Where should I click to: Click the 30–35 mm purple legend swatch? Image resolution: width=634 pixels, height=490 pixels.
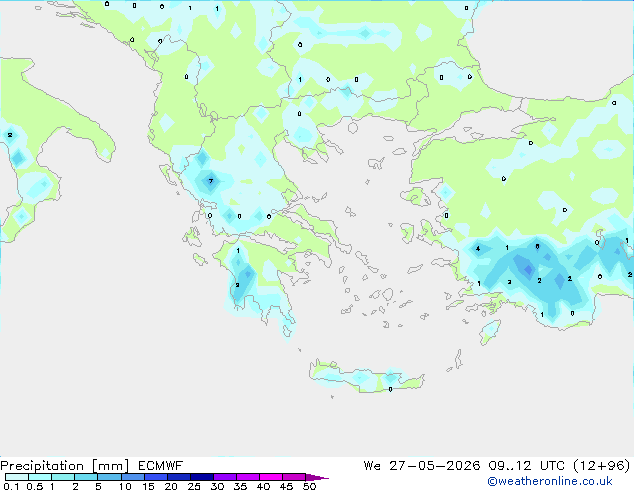click(224, 477)
